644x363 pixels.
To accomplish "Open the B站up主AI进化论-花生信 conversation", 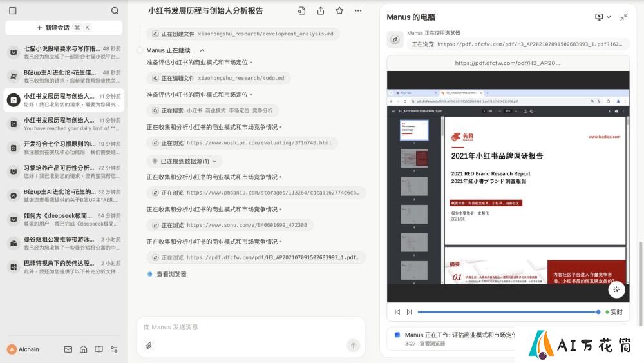I will tap(64, 76).
